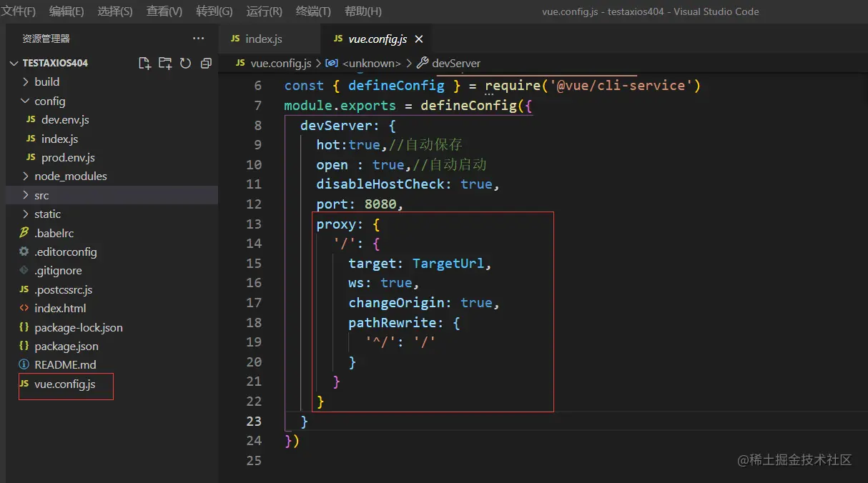Click the <unknown> breadcrumb segment

pyautogui.click(x=373, y=64)
